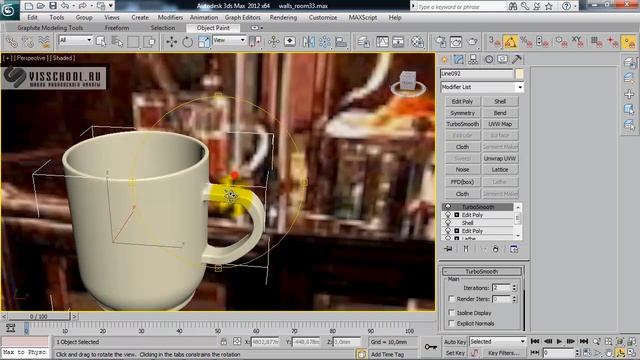640x360 pixels.
Task: Open the Create command panel tab
Action: pos(444,60)
